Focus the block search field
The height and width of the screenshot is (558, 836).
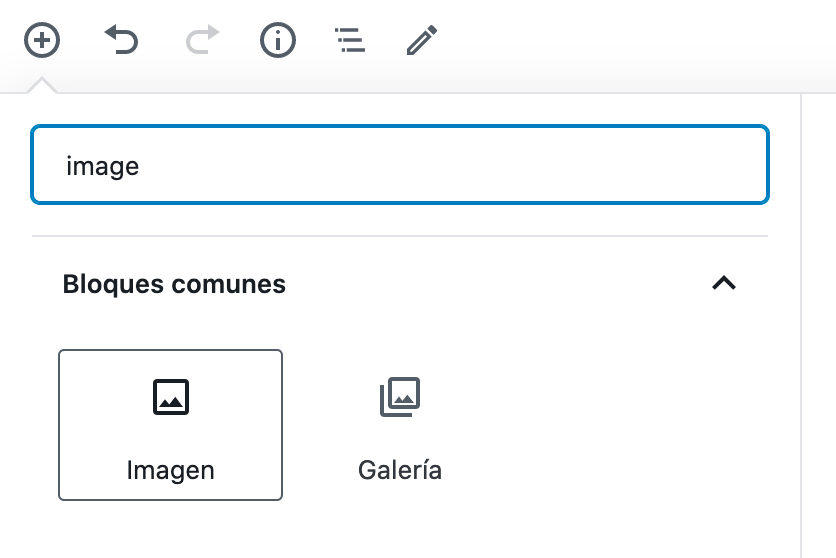(400, 165)
